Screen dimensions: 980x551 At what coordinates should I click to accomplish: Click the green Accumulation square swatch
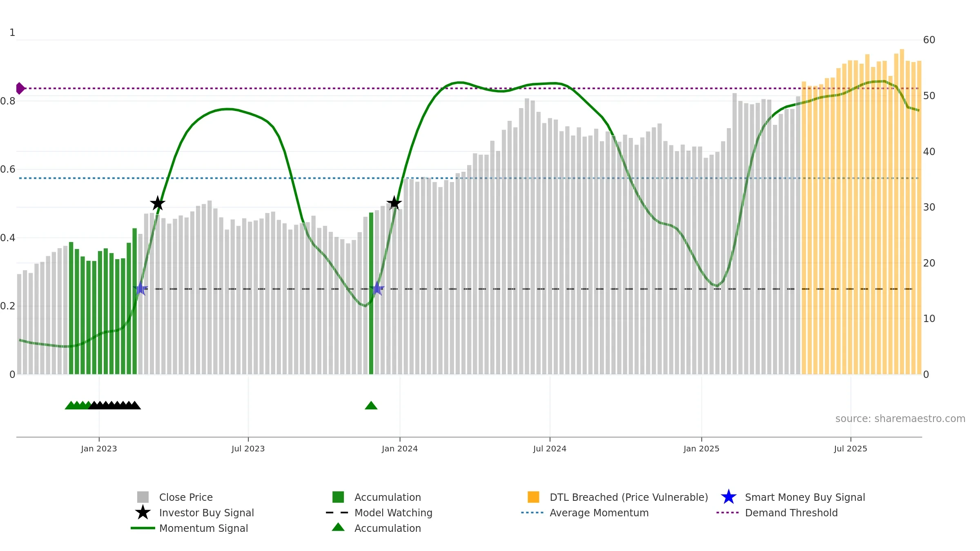338,497
